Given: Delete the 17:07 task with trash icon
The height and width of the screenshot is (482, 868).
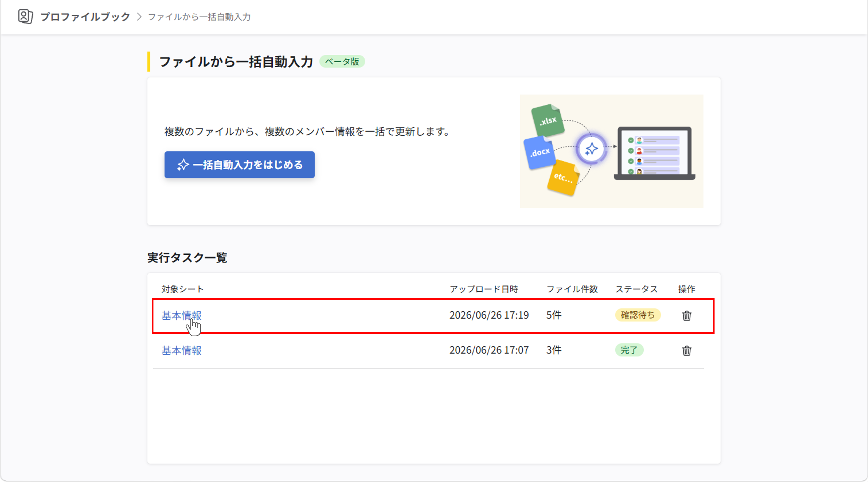Looking at the screenshot, I should 686,351.
